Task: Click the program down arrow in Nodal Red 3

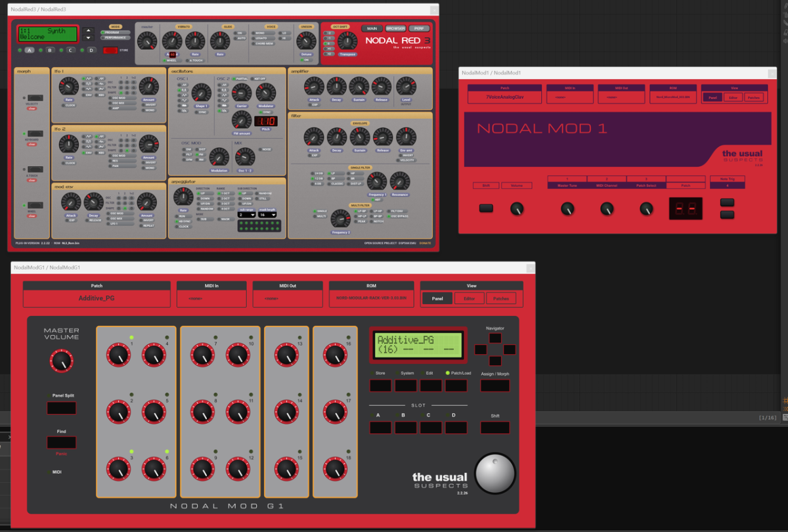Action: (x=89, y=38)
